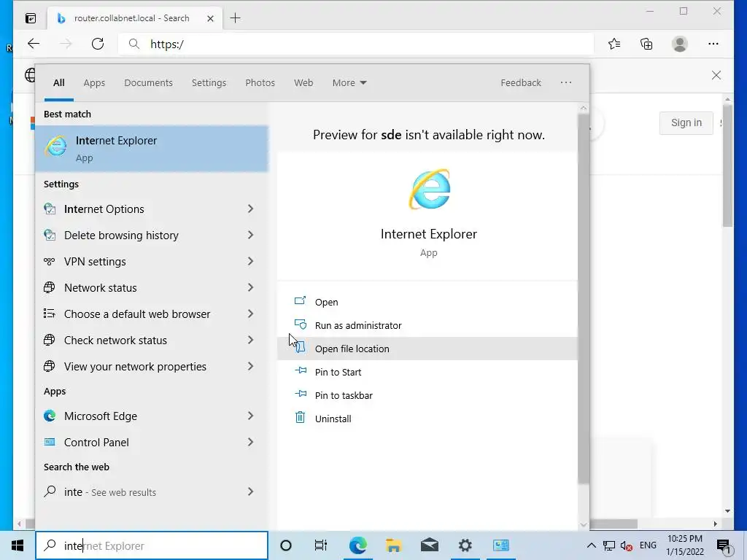747x560 pixels.
Task: Click the Pin to Start pin icon
Action: click(x=301, y=370)
